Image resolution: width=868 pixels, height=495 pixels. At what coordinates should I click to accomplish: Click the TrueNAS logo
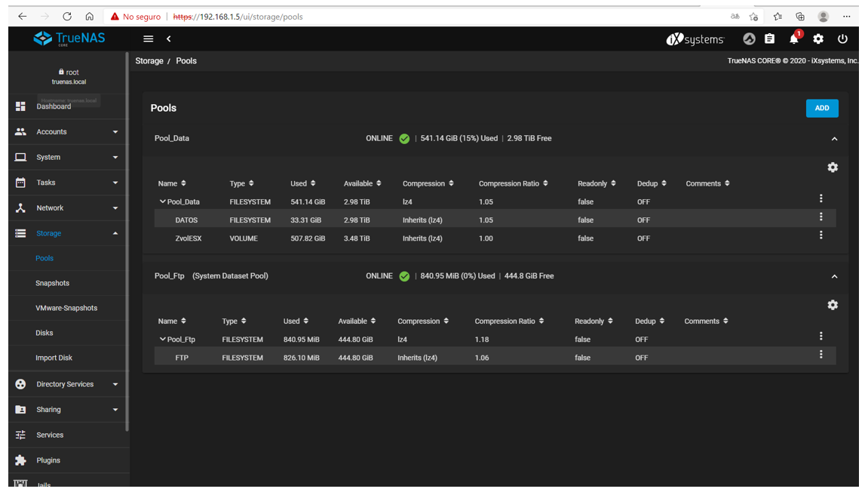tap(69, 38)
